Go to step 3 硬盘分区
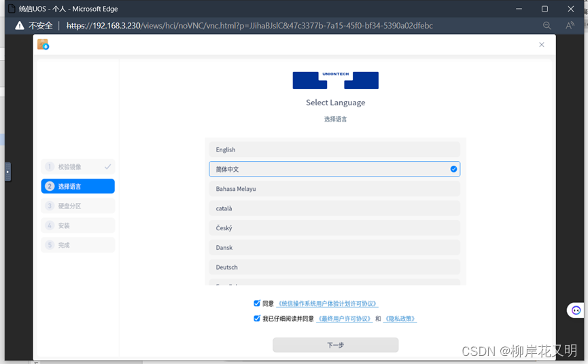Viewport: 588px width, 364px height. pos(77,206)
